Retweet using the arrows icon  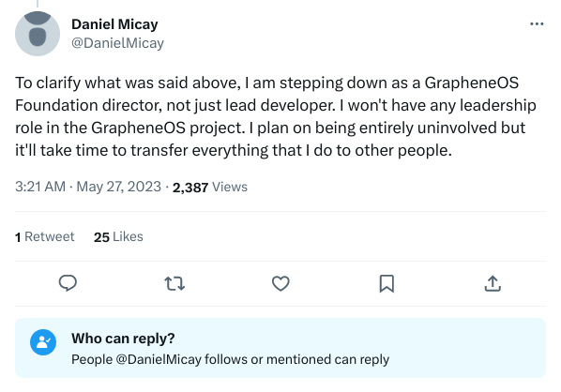click(x=174, y=283)
